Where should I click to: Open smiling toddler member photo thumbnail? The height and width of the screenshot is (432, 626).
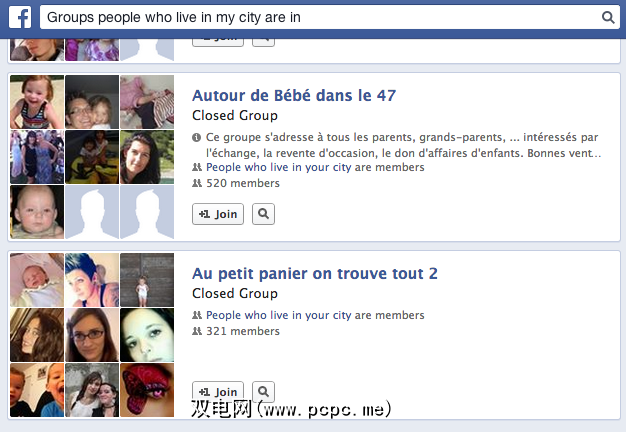pyautogui.click(x=37, y=102)
